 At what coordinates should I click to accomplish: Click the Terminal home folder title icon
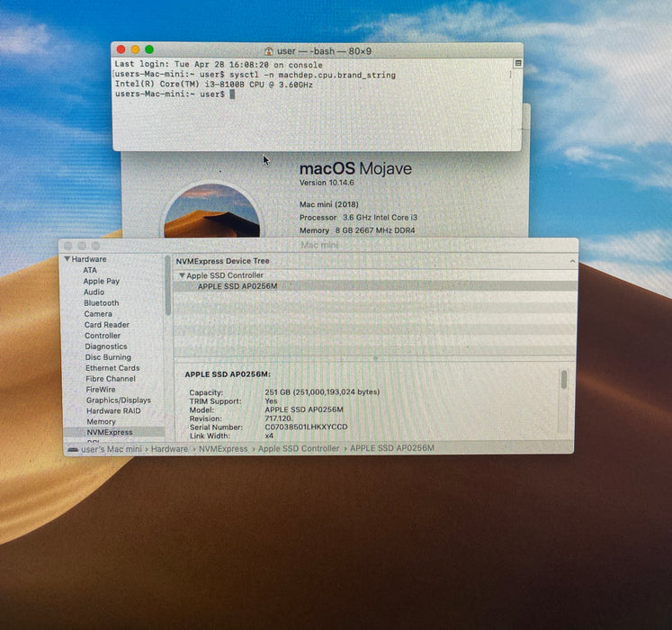pyautogui.click(x=269, y=51)
